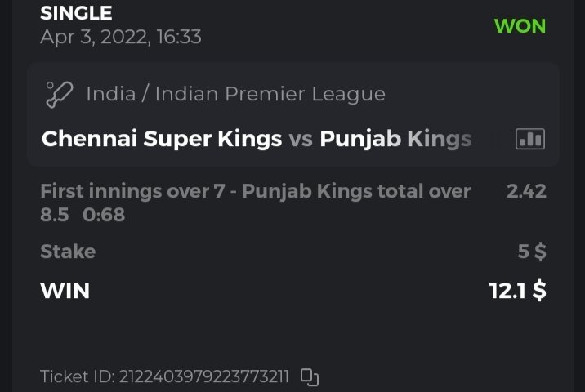Select the SINGLE bet type heading

pos(76,13)
